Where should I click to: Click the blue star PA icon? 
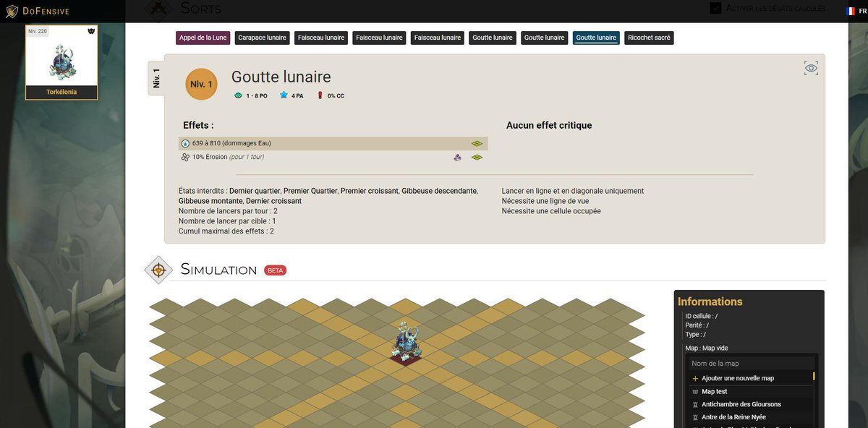(284, 95)
